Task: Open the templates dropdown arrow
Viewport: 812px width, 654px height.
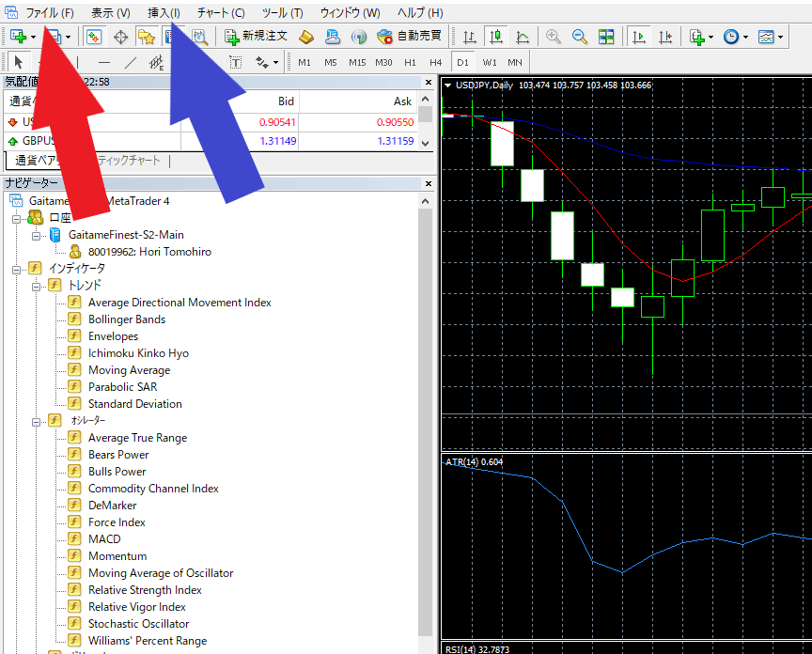Action: (x=780, y=38)
